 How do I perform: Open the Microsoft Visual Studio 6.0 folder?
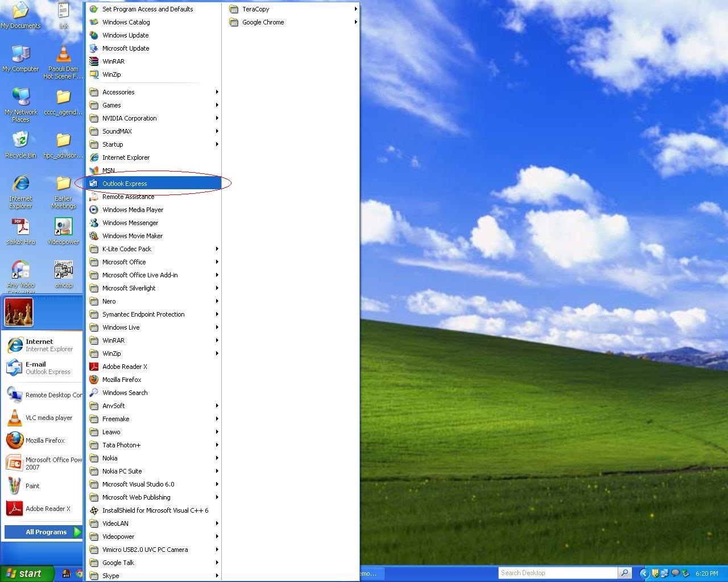pyautogui.click(x=154, y=484)
